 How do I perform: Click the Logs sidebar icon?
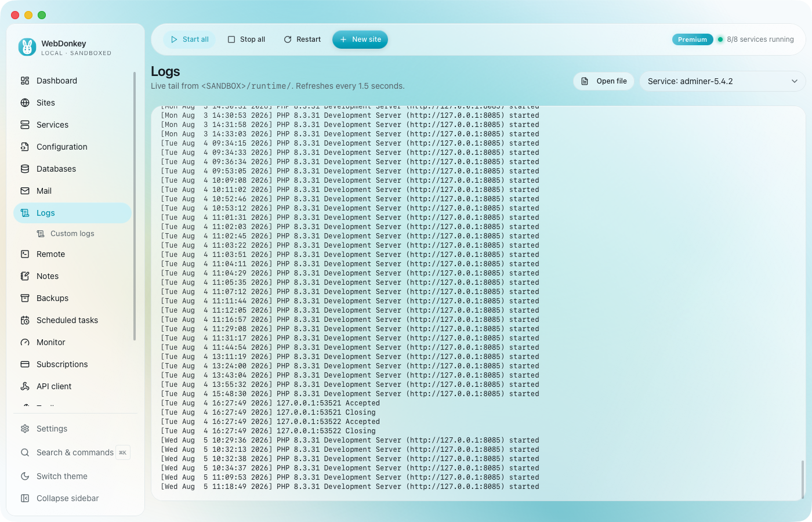[25, 213]
